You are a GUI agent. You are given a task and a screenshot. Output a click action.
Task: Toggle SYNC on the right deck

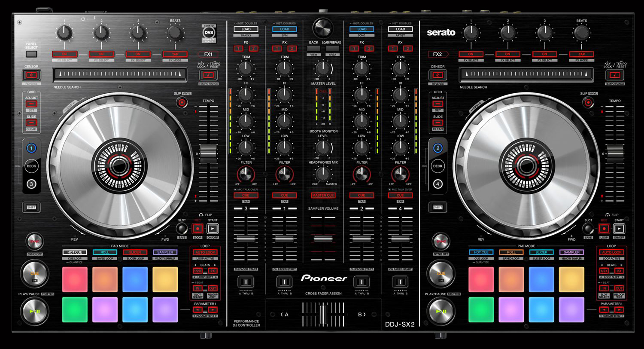(441, 242)
